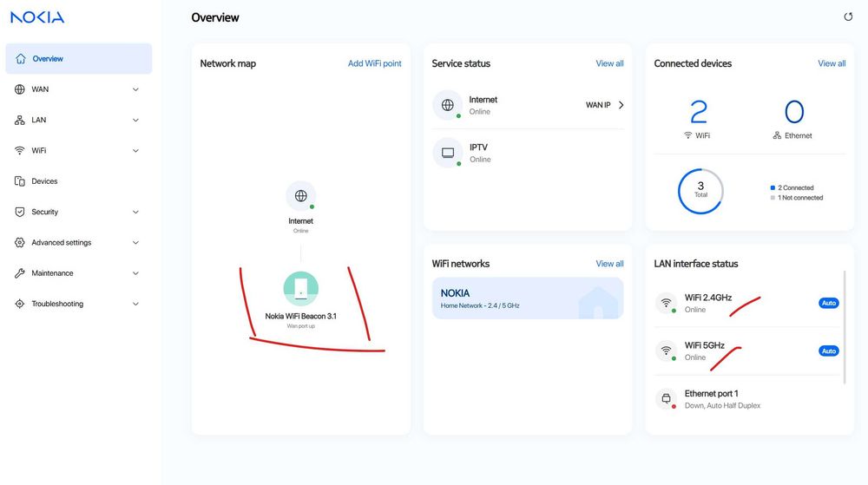Click the Maintenance wrench icon
The image size is (868, 485).
click(x=20, y=273)
